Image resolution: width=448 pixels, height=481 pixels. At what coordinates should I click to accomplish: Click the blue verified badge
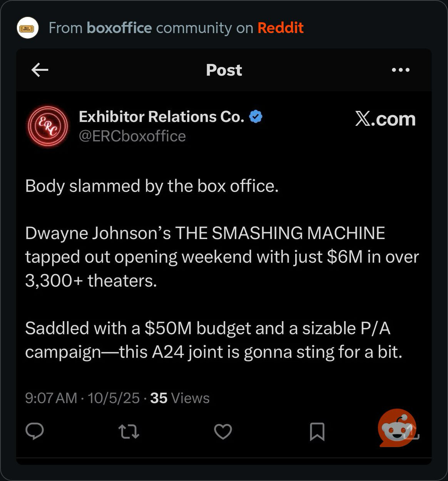(256, 116)
